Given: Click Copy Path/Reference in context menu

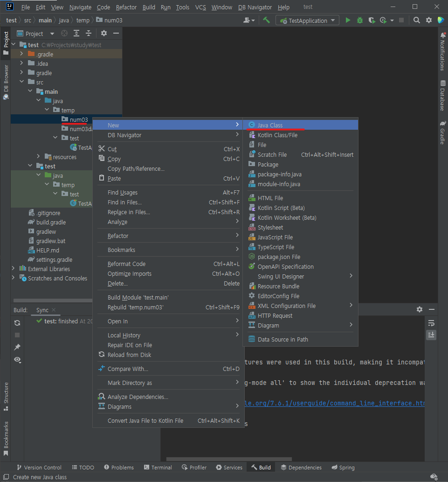Looking at the screenshot, I should coord(168,169).
